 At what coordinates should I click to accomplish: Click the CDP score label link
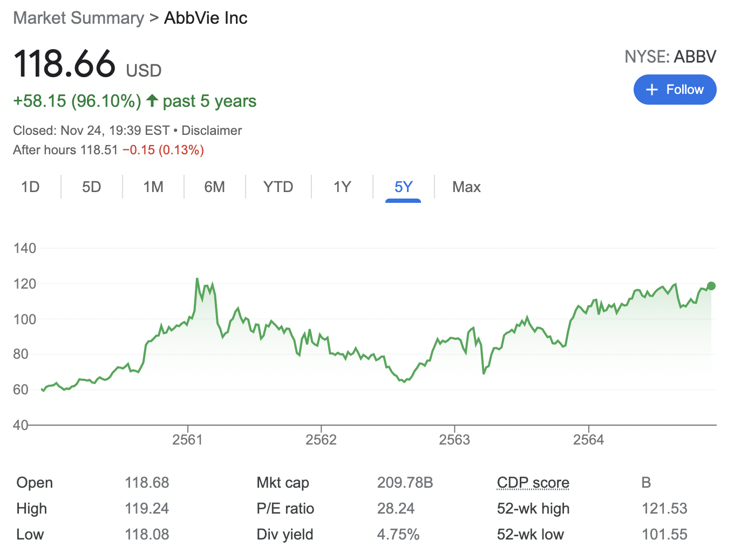coord(533,482)
